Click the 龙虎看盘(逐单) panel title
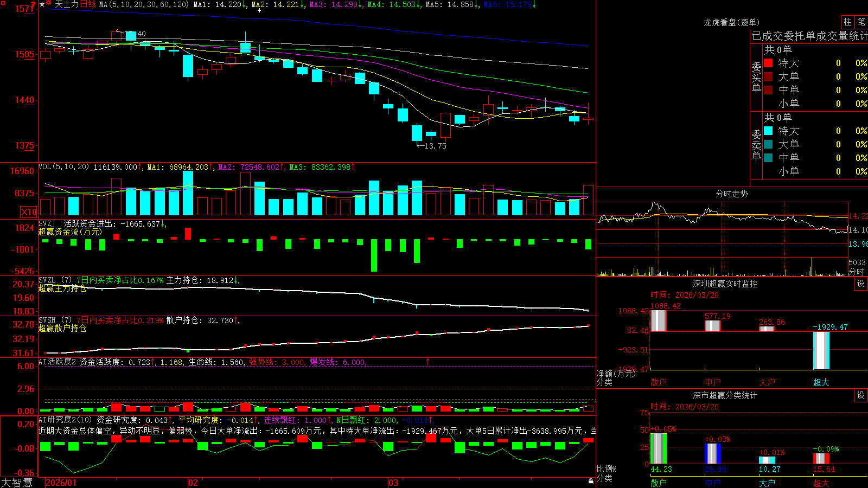The width and height of the screenshot is (868, 488). (731, 22)
